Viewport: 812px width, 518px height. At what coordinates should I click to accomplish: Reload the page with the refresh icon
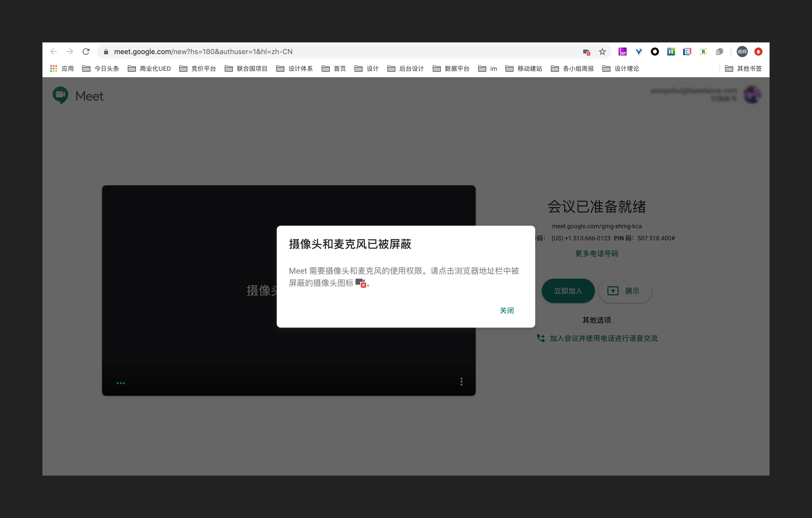pyautogui.click(x=86, y=51)
